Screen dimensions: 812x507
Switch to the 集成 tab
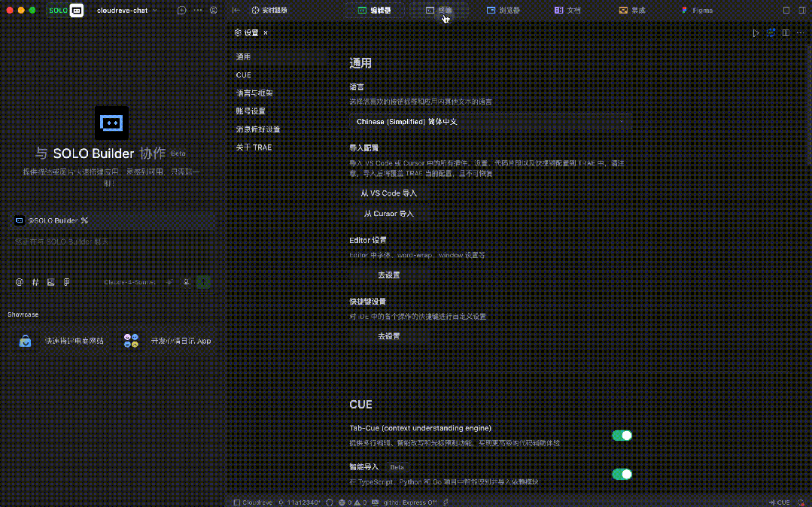tap(632, 11)
